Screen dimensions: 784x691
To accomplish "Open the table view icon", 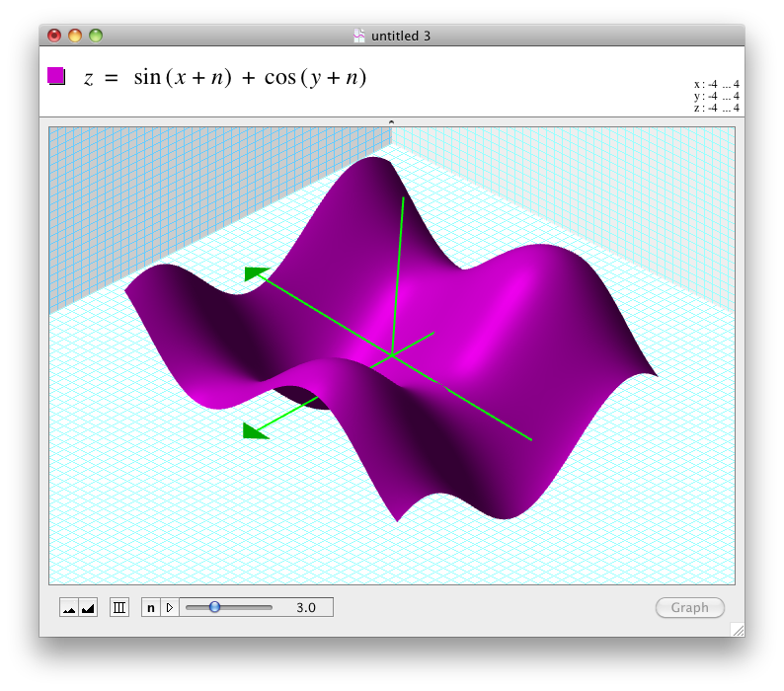I will [x=119, y=607].
